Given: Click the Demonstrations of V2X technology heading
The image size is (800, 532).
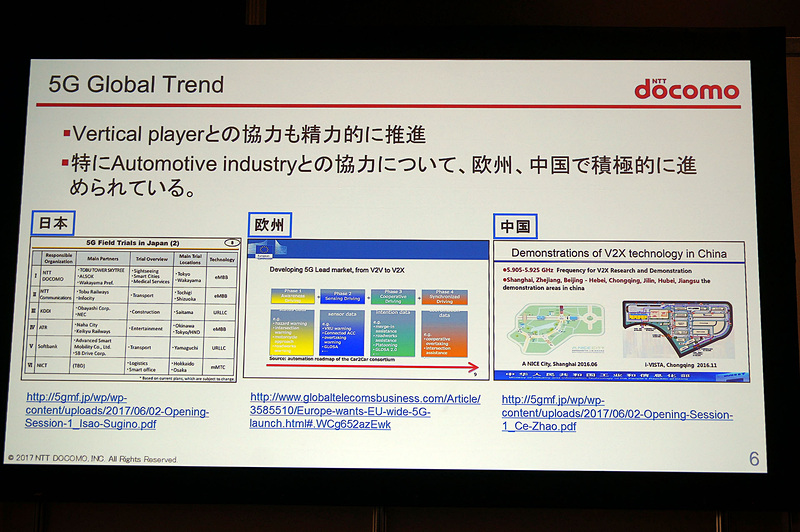Looking at the screenshot, I should [x=619, y=254].
